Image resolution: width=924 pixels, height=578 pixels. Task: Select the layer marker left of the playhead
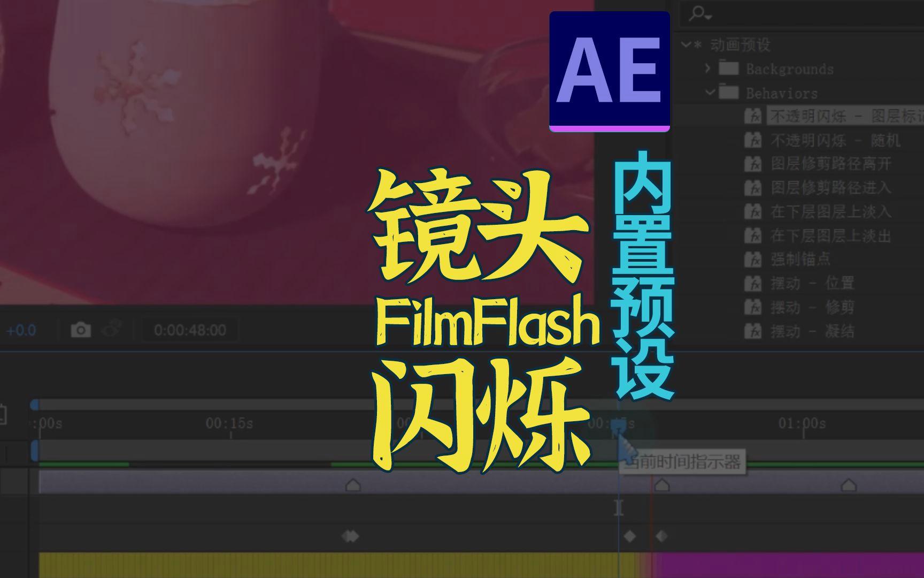[x=353, y=485]
